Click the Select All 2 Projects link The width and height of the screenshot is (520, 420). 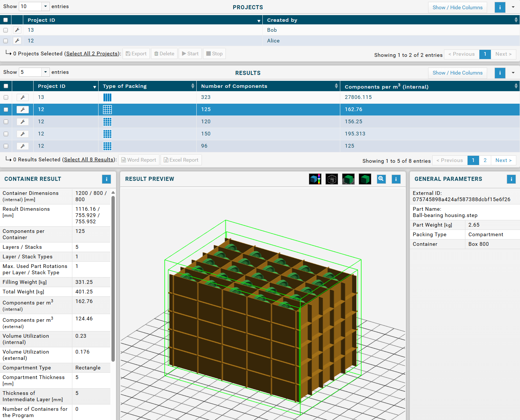point(92,54)
